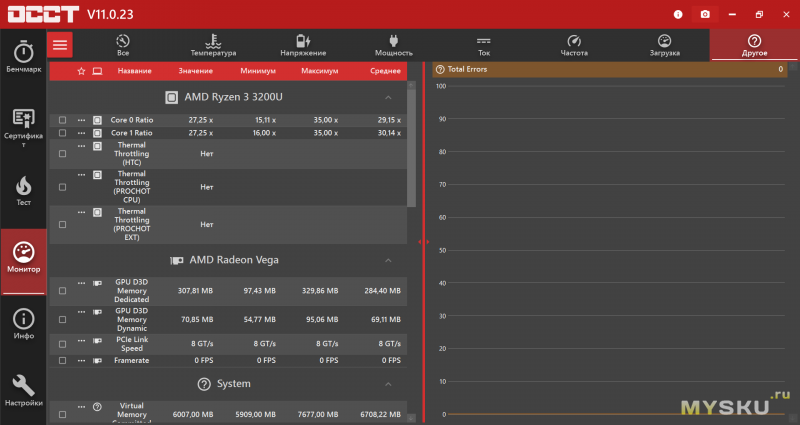This screenshot has height=425, width=800.
Task: Click the AMD Radeon Vega heading text
Action: pos(234,260)
